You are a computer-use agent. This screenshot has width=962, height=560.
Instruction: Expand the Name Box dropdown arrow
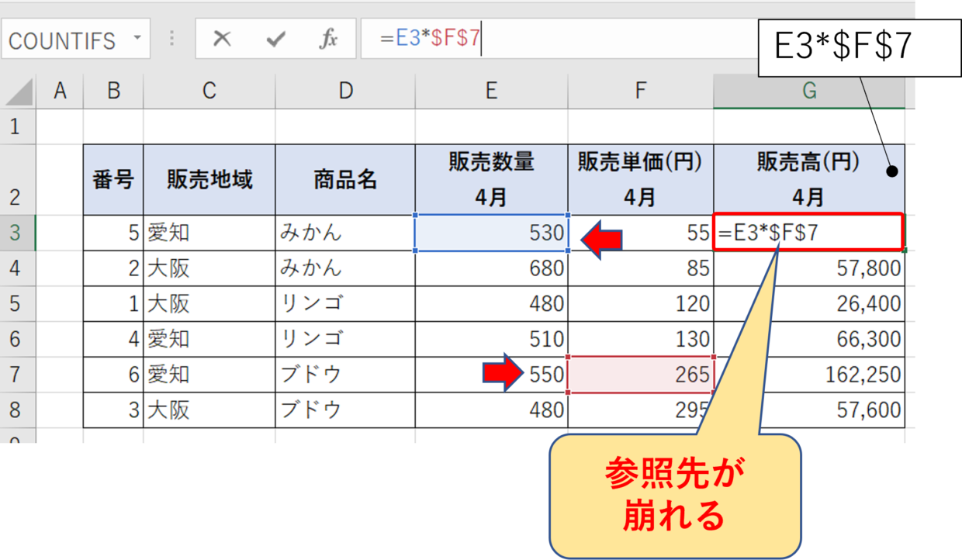tap(137, 39)
